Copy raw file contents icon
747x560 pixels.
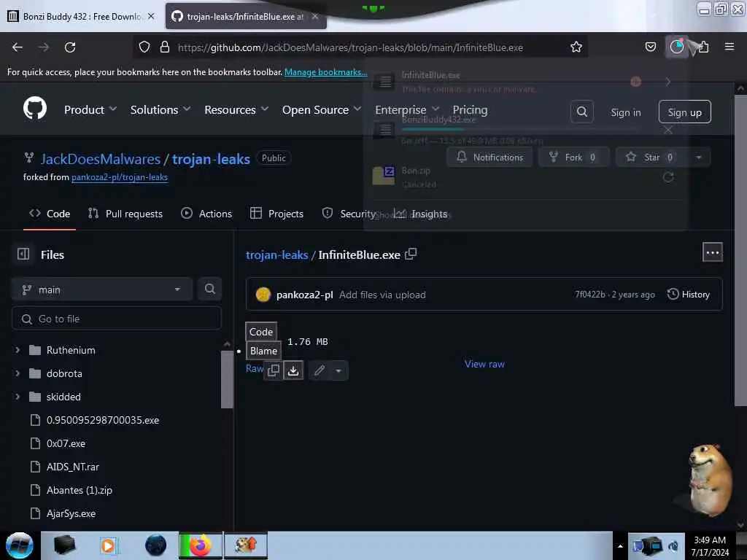274,370
